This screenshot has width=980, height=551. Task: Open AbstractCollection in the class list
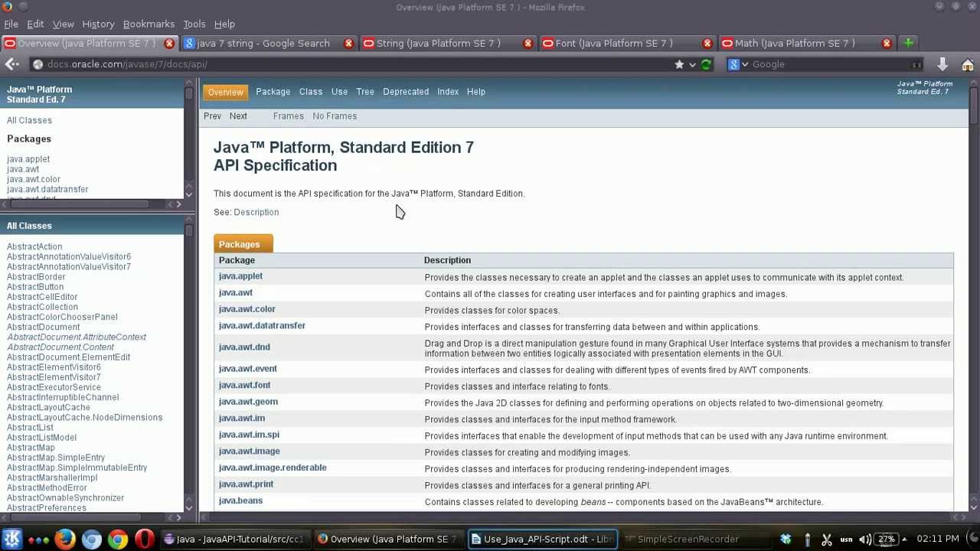click(x=42, y=307)
